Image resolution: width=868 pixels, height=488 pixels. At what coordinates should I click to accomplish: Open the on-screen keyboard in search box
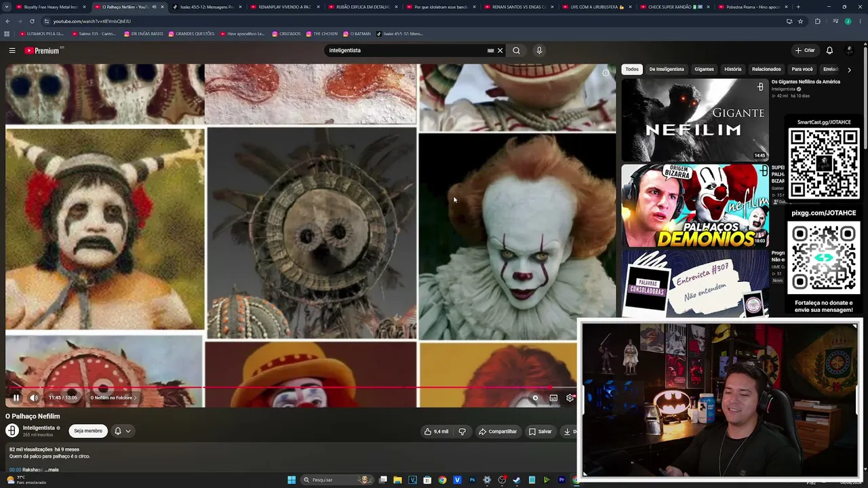pos(490,50)
